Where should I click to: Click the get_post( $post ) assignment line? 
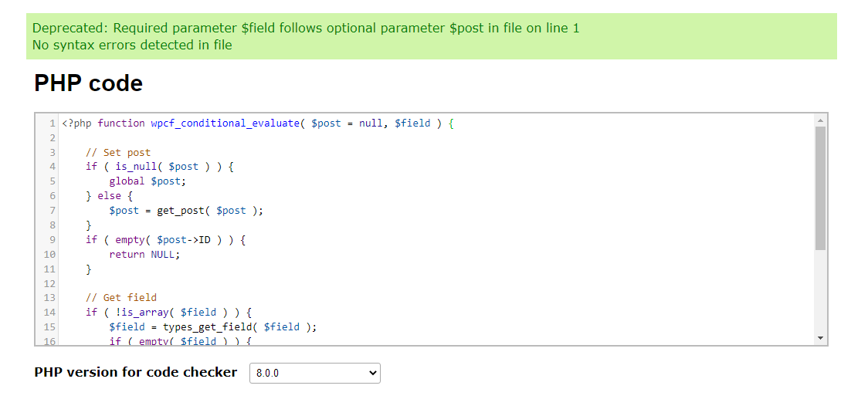pyautogui.click(x=186, y=211)
